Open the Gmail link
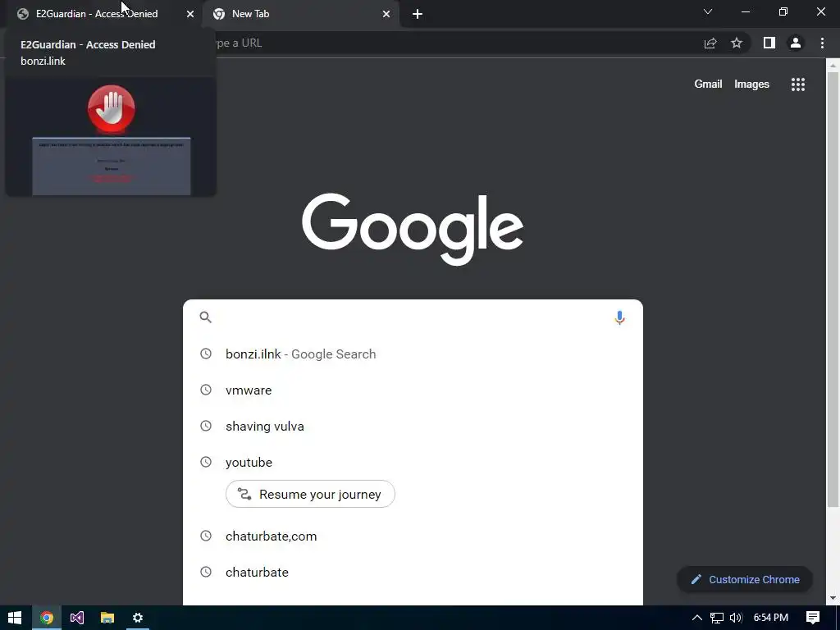 pyautogui.click(x=708, y=84)
